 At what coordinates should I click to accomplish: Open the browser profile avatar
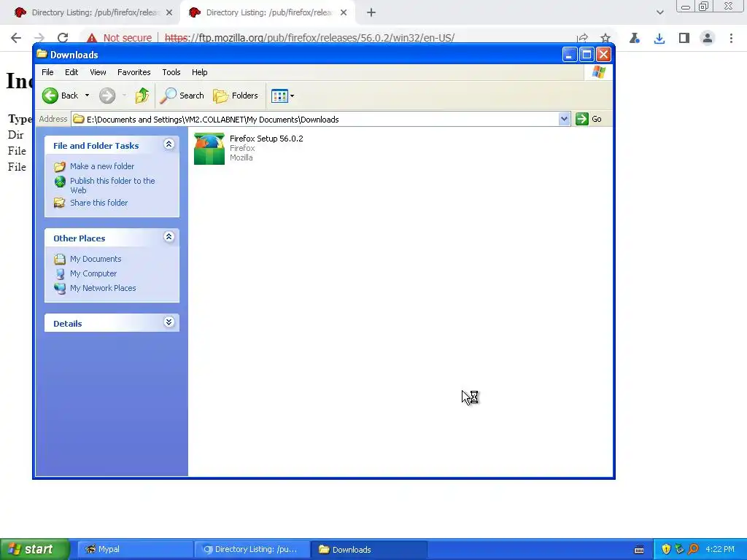[x=708, y=38]
